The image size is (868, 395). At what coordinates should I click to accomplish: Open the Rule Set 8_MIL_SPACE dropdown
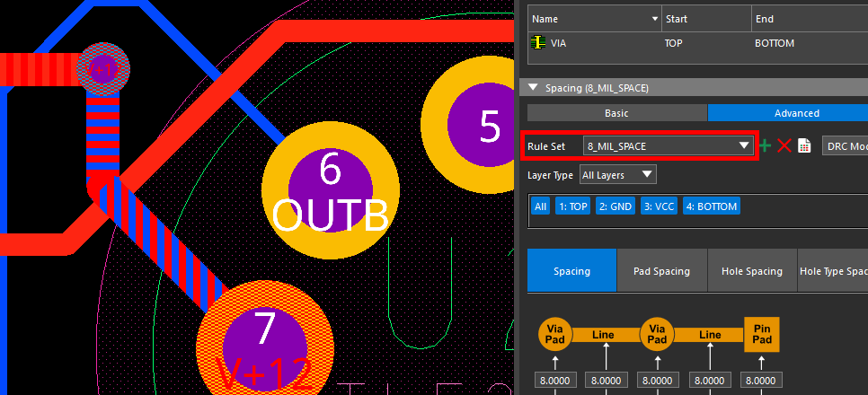669,146
